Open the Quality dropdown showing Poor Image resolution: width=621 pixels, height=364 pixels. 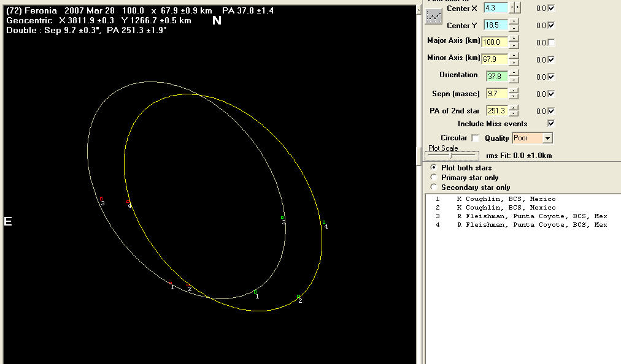548,138
